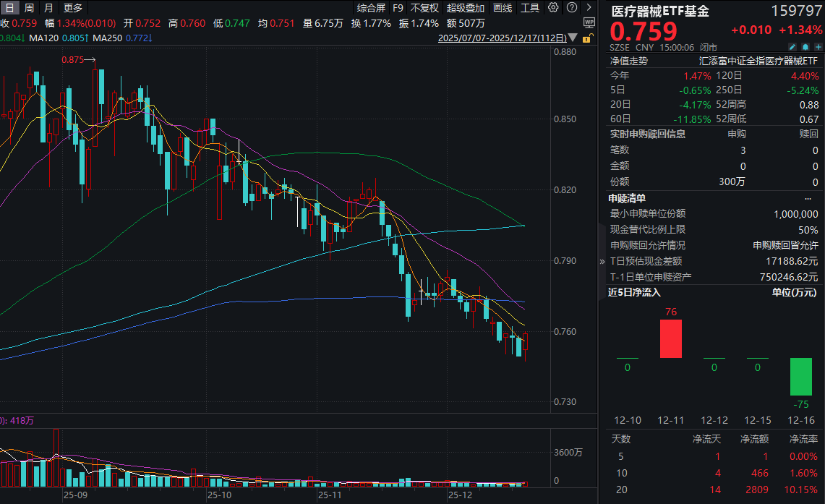Expand the date range dropdown triangle
The height and width of the screenshot is (504, 825).
pos(573,38)
